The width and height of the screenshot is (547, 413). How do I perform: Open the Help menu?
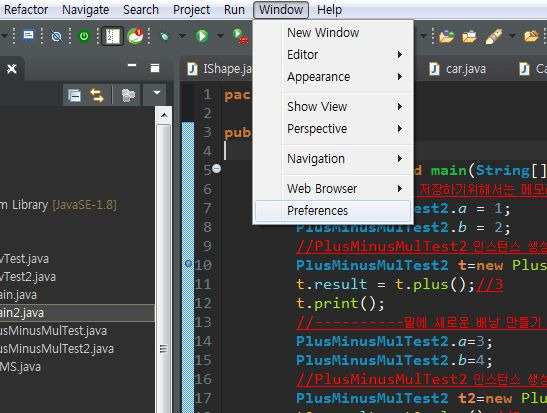[x=329, y=10]
